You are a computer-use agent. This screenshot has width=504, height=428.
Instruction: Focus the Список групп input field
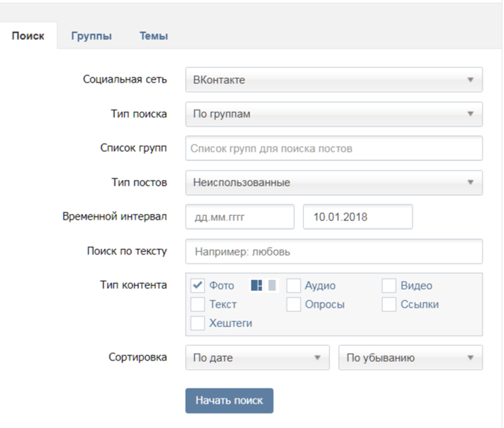pos(334,148)
